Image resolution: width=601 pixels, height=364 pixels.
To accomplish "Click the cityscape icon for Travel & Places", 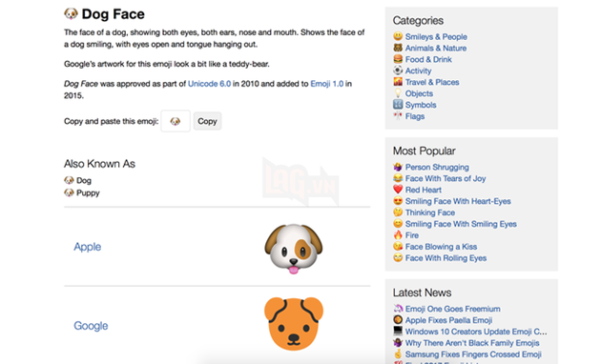I will 398,82.
